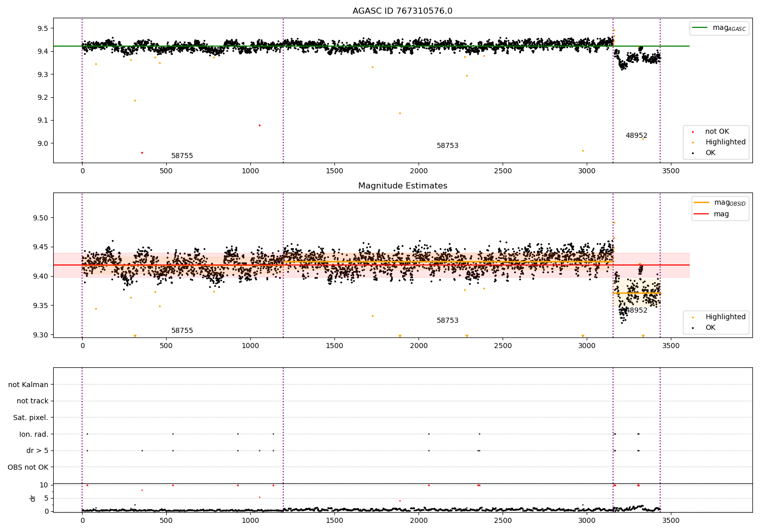Click the "58753" annotation in the top plot
The height and width of the screenshot is (532, 760).
pyautogui.click(x=447, y=146)
